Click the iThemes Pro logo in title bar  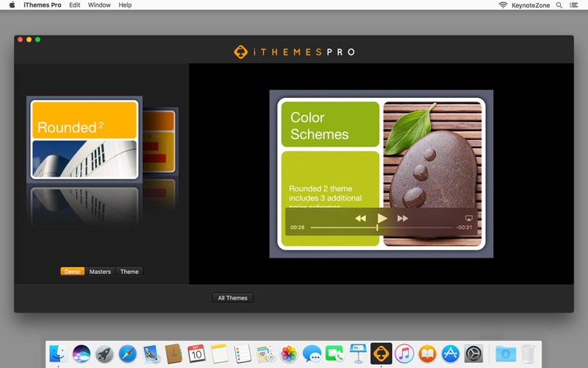tap(294, 52)
